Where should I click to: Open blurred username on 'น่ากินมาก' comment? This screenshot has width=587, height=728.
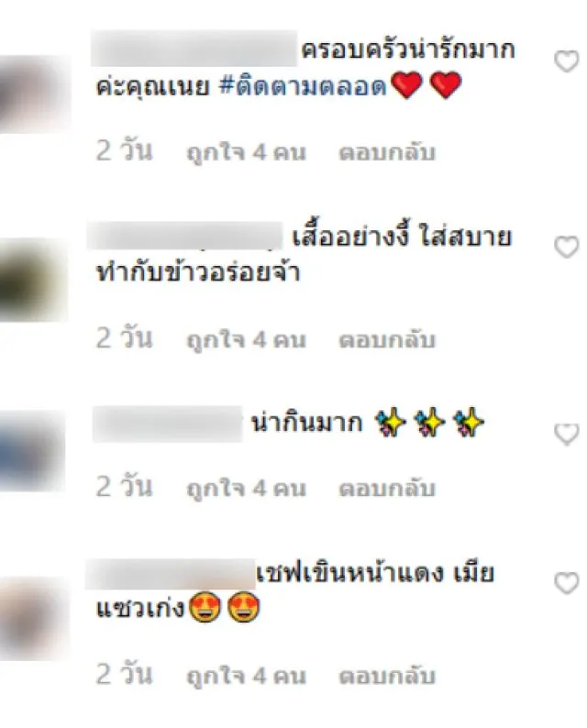pyautogui.click(x=168, y=424)
